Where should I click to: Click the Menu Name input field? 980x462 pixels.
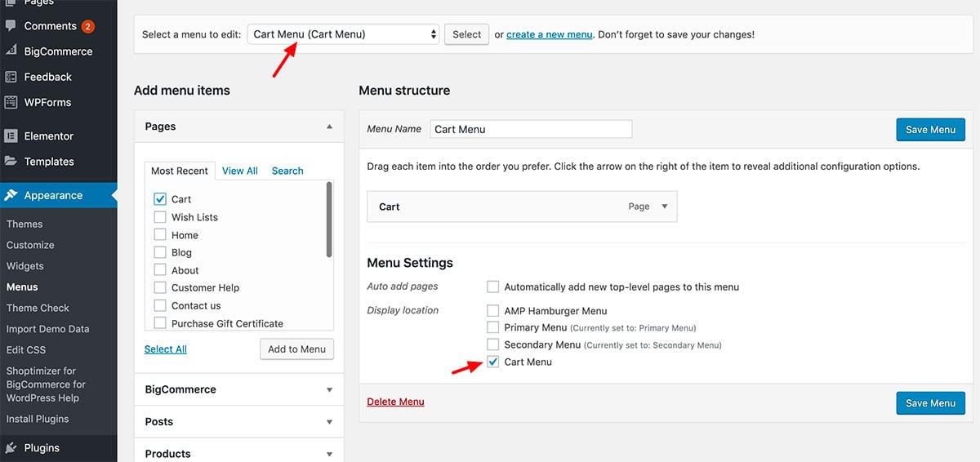tap(531, 129)
